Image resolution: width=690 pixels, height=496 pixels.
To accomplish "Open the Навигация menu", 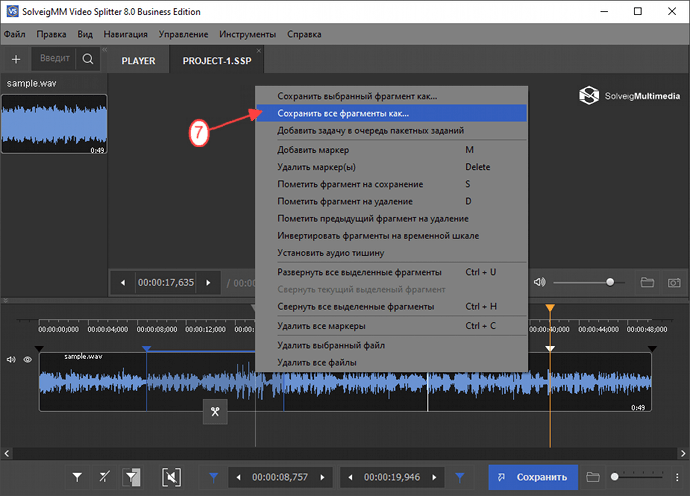I will click(125, 34).
